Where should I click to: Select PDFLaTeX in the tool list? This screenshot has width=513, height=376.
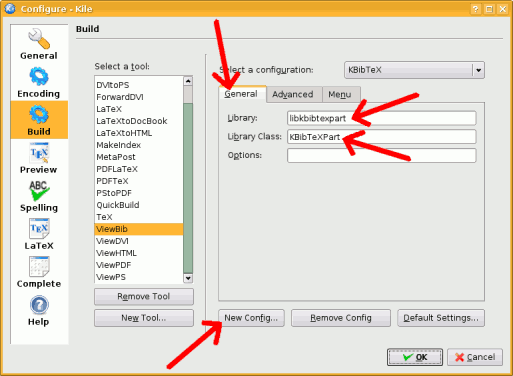coord(139,169)
